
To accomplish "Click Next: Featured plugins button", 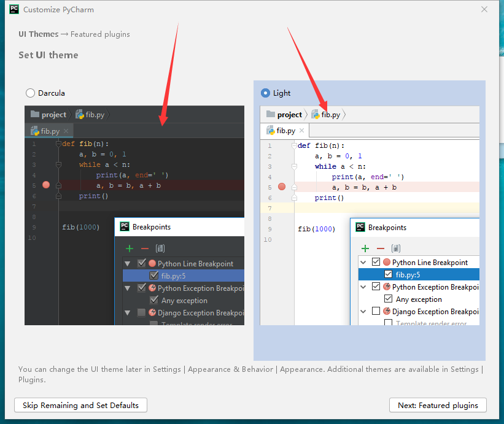I will click(x=438, y=405).
